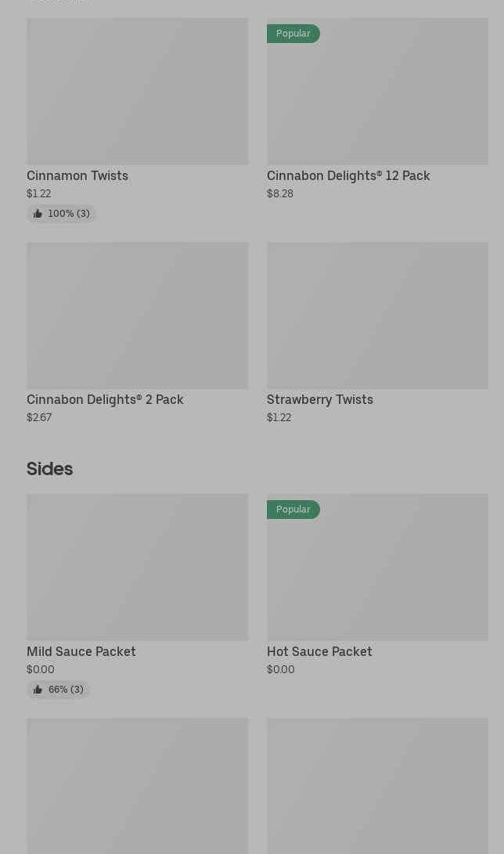Click the Cinnabon Delights 12 Pack title

[x=348, y=176]
